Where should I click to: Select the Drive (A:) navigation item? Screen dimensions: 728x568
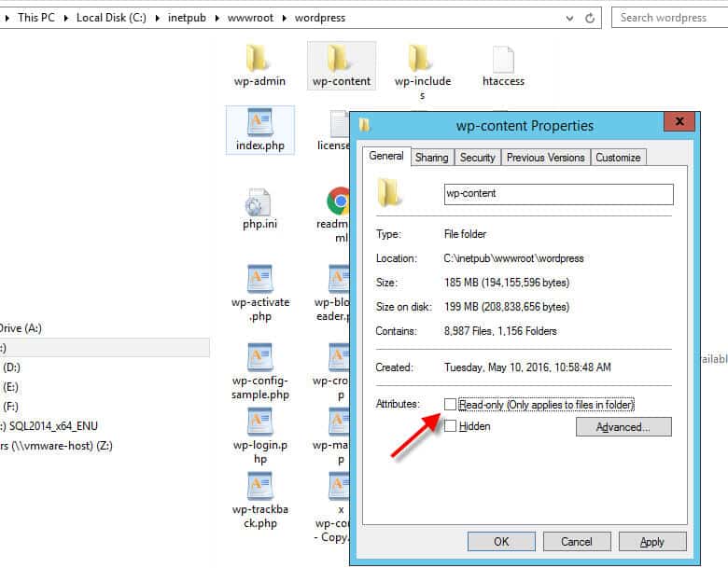pos(21,328)
